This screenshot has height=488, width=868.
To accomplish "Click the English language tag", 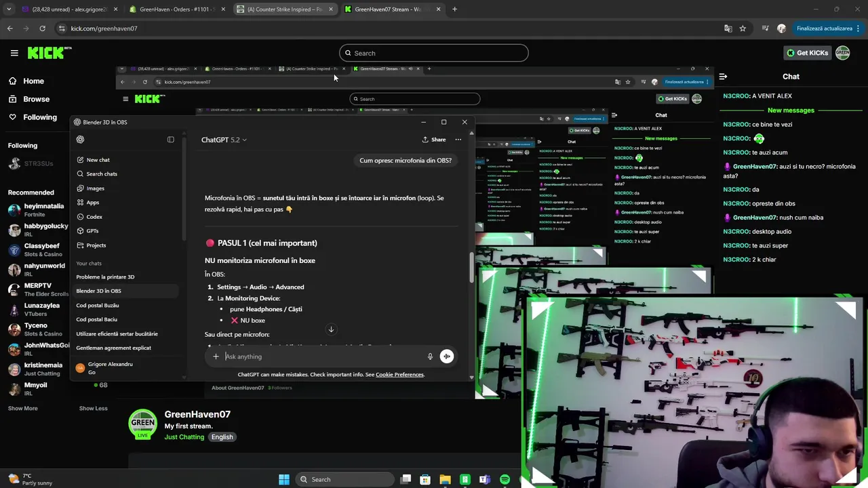I will click(222, 437).
